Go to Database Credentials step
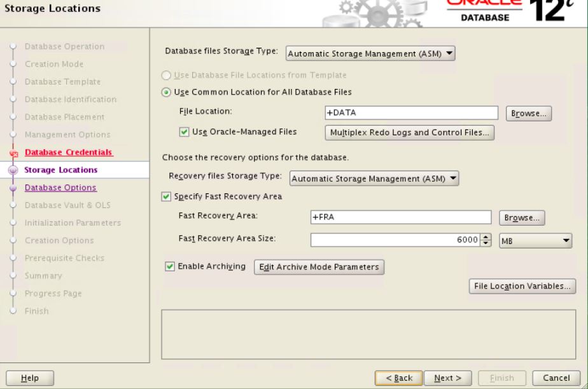The height and width of the screenshot is (389, 588). 69,153
